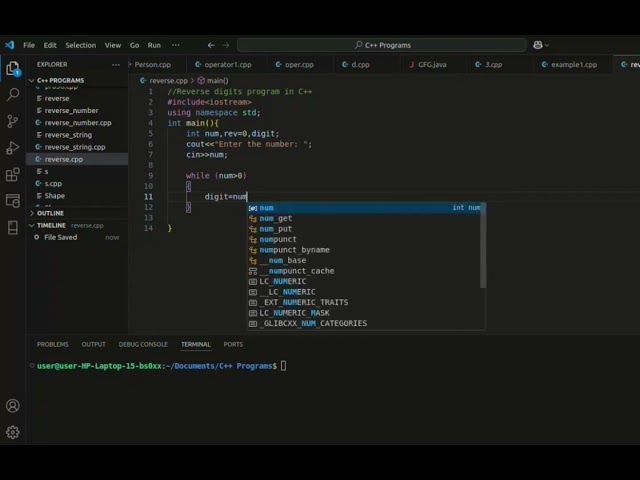Choose the numpunct suggestion
Image resolution: width=640 pixels, height=480 pixels.
[364, 239]
